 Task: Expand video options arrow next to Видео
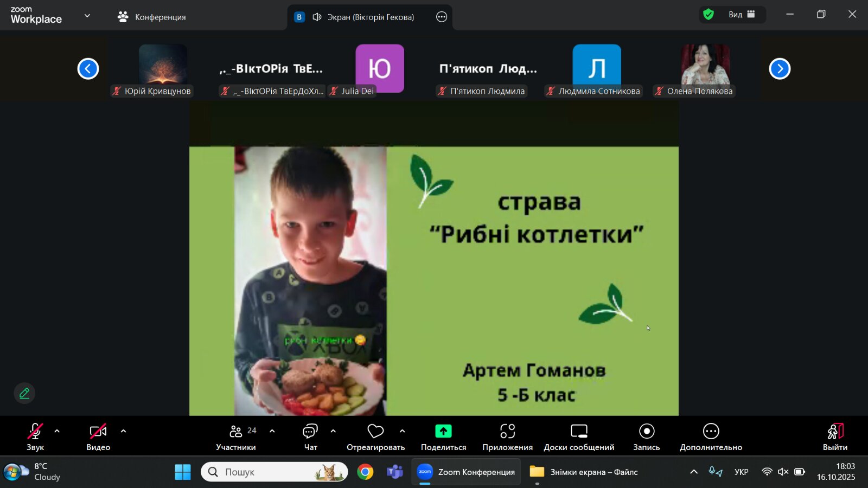pyautogui.click(x=123, y=431)
